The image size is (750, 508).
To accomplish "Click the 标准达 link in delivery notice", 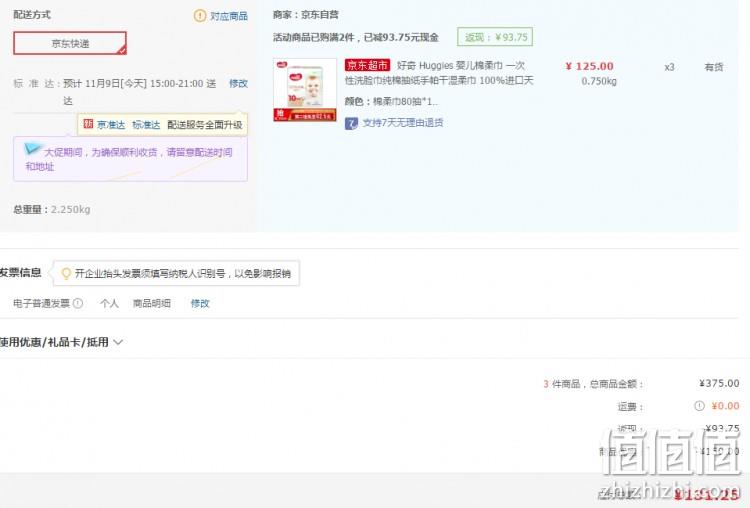I will [x=146, y=125].
